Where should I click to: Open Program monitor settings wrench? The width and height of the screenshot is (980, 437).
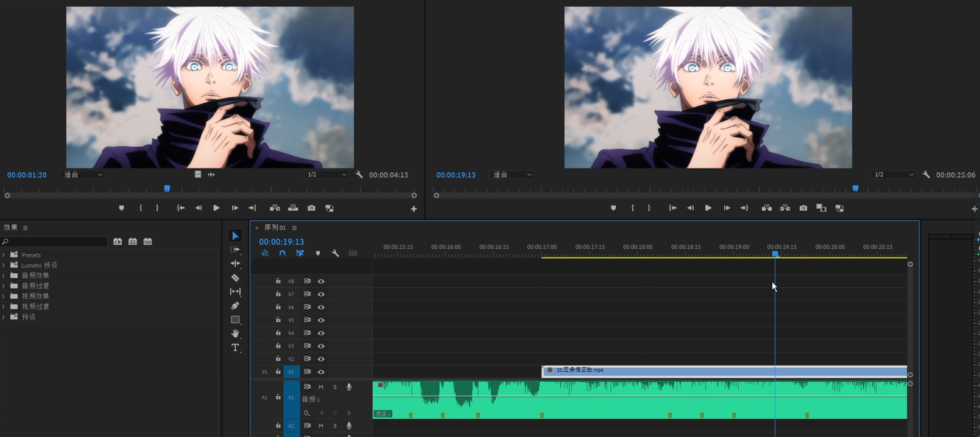(x=926, y=175)
